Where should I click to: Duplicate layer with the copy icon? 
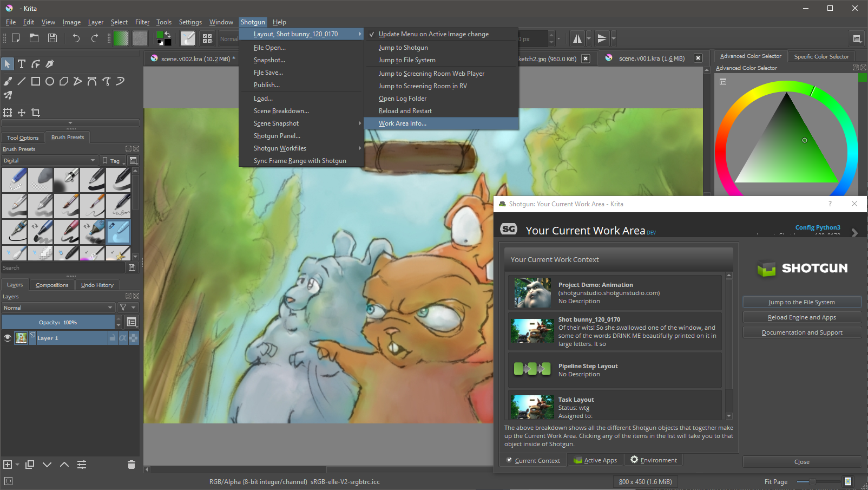coord(30,465)
